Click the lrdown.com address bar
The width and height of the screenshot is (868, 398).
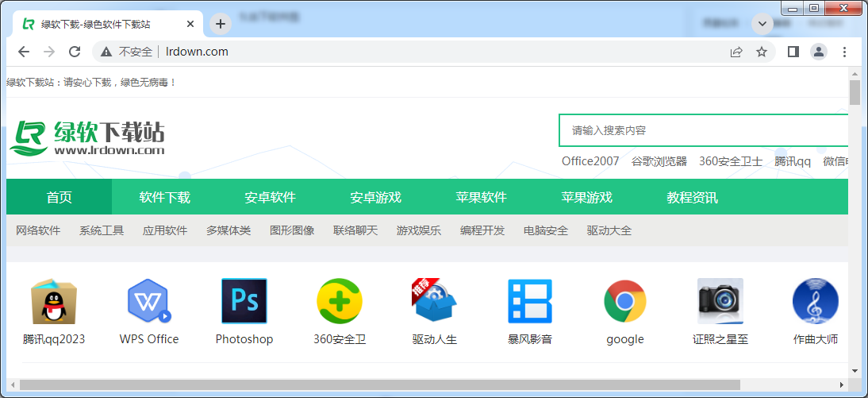(x=433, y=52)
